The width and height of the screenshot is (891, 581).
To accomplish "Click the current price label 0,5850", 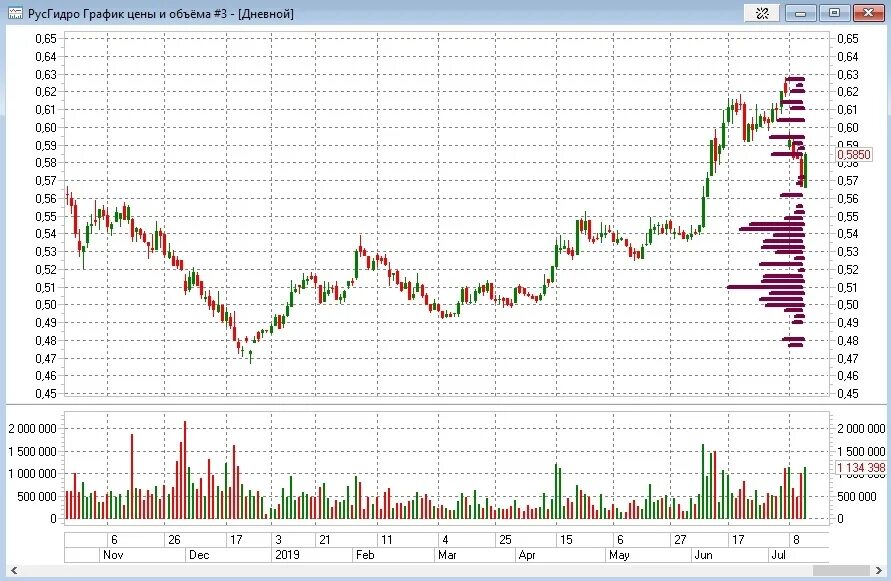I will click(x=854, y=155).
